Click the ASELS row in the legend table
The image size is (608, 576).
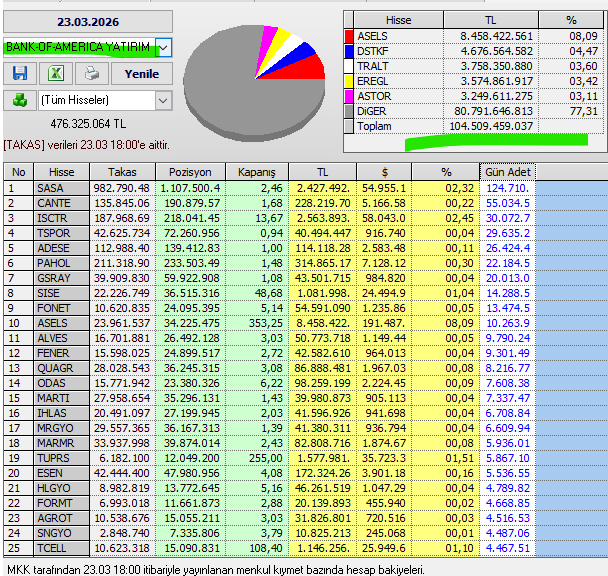point(474,36)
